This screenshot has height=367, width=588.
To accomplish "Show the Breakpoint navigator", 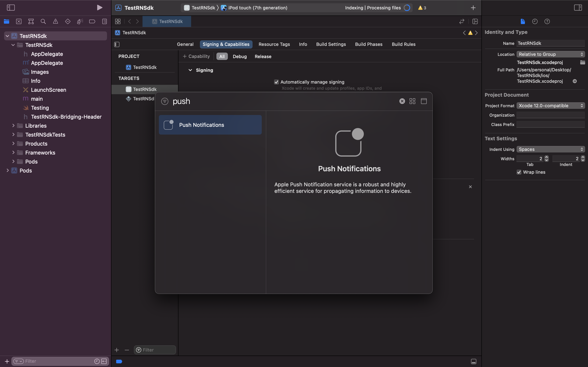I will click(92, 21).
